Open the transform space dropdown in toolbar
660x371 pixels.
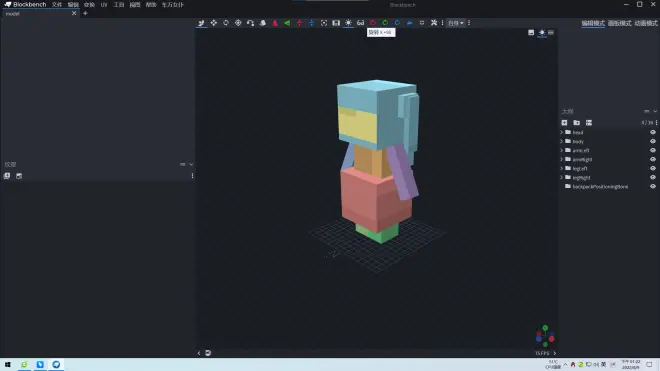[x=455, y=23]
